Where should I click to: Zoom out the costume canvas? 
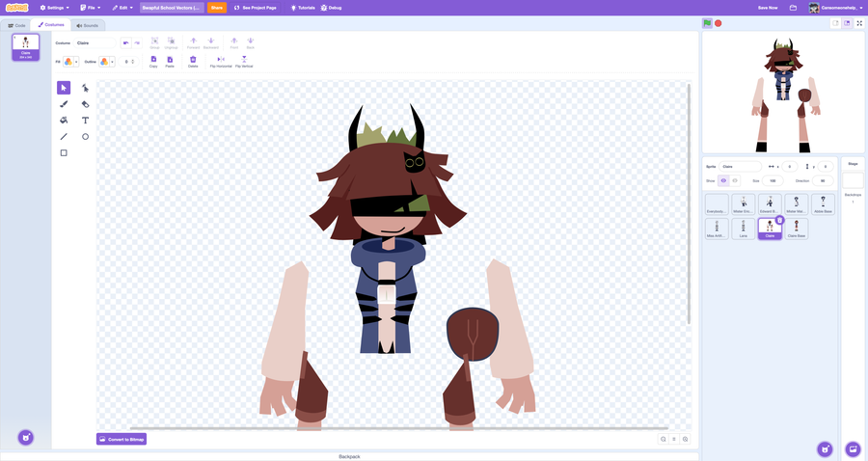[664, 439]
